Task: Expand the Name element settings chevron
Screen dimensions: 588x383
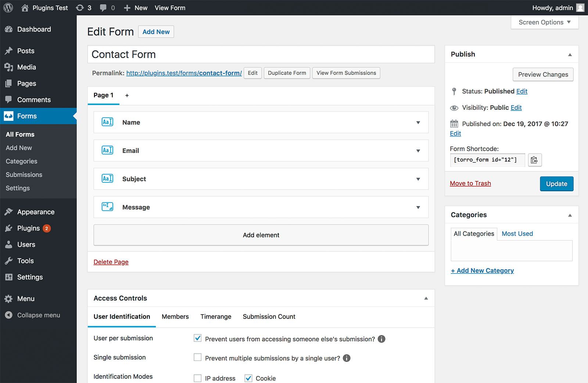Action: click(418, 122)
